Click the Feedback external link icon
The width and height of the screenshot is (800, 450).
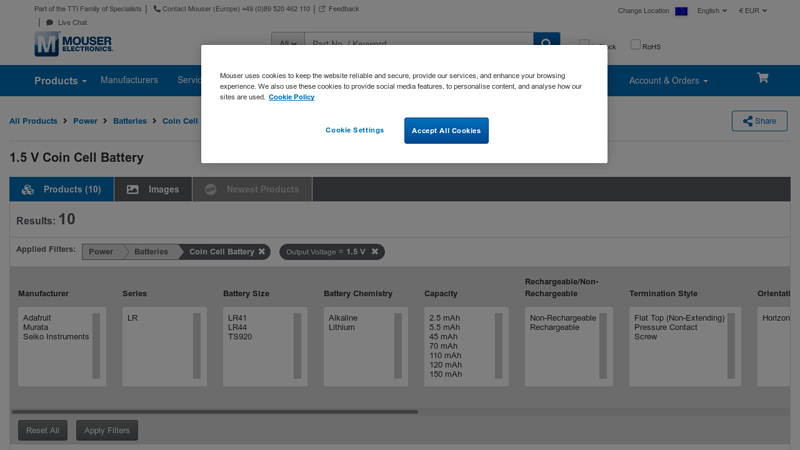coord(322,9)
